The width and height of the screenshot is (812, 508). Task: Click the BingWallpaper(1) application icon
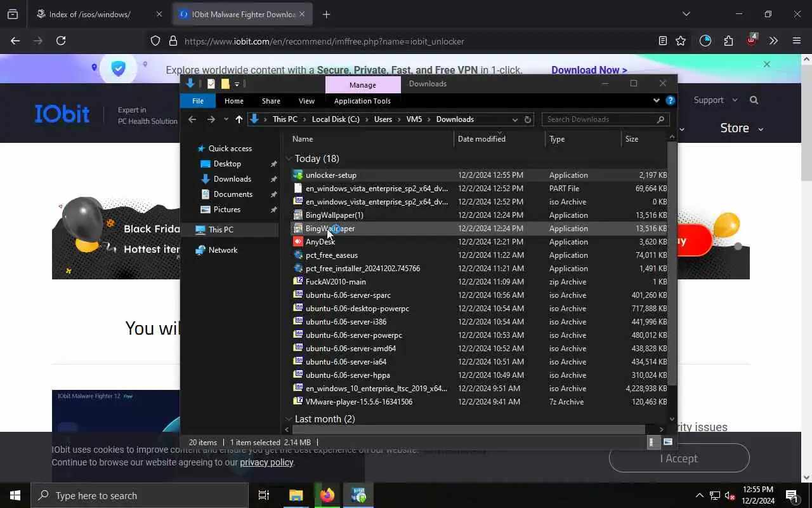298,215
